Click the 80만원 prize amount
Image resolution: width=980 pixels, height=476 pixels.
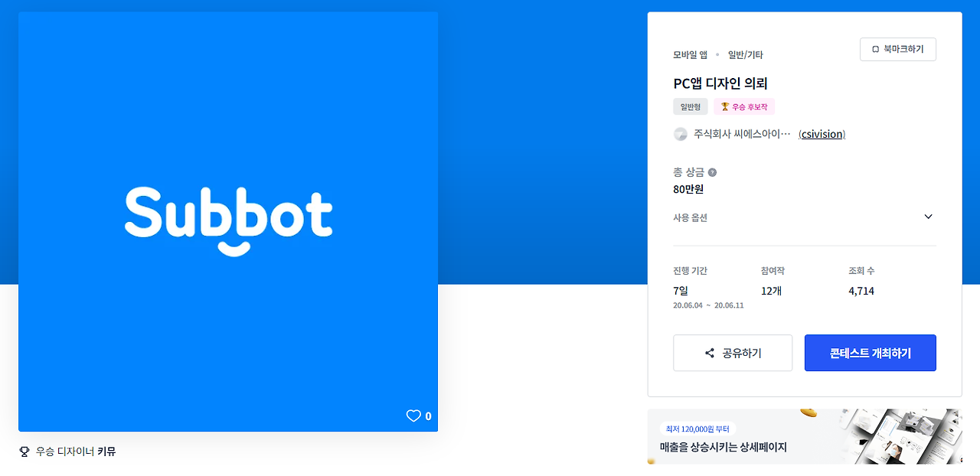pos(688,189)
